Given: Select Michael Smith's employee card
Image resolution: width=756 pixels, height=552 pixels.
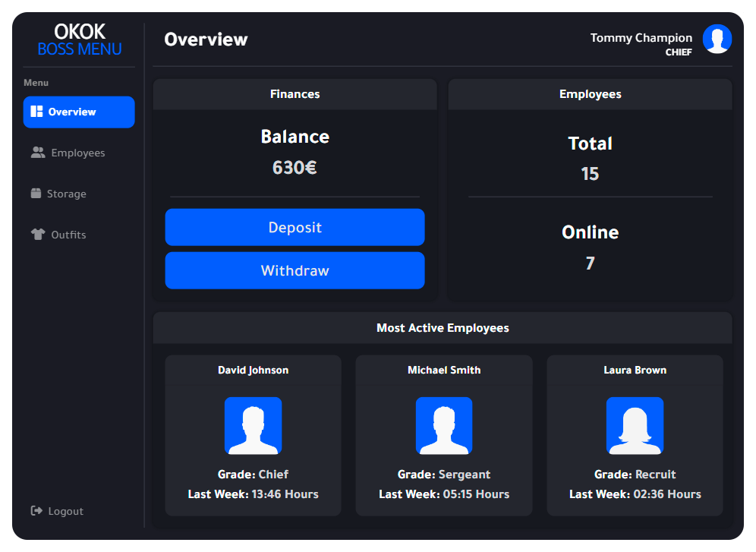Looking at the screenshot, I should (x=443, y=435).
